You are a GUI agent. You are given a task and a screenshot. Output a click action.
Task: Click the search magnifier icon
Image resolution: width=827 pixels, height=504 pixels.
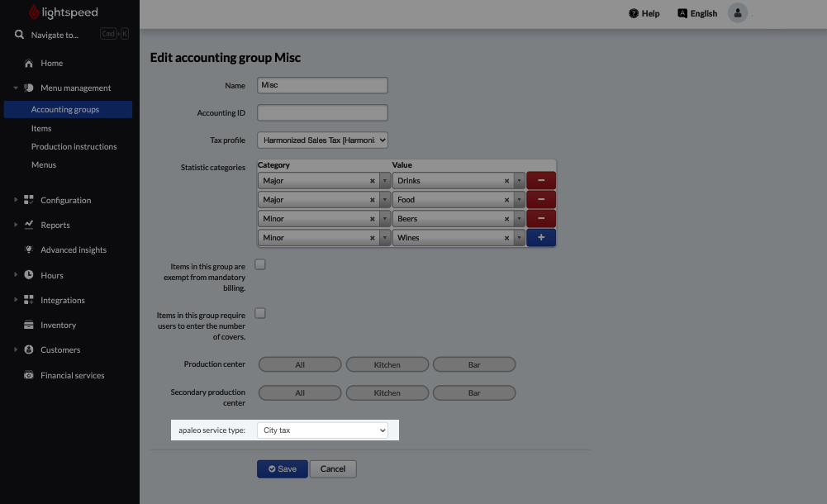point(20,34)
